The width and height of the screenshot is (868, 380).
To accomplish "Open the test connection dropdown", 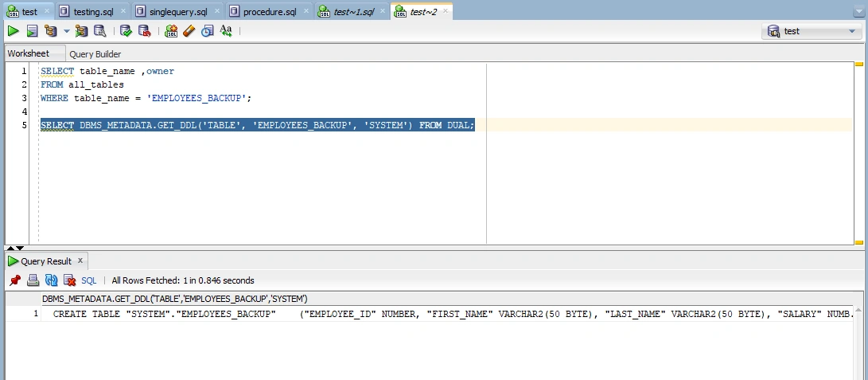I will [811, 32].
